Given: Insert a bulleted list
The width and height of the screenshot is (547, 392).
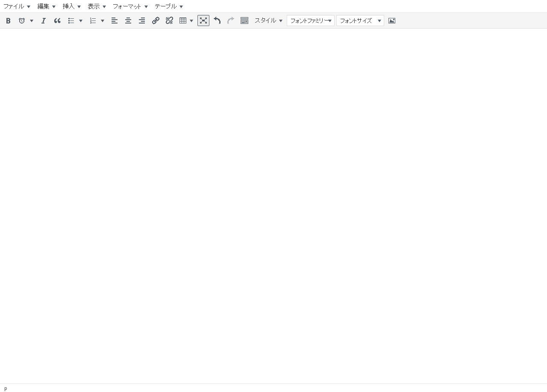Looking at the screenshot, I should click(x=71, y=20).
